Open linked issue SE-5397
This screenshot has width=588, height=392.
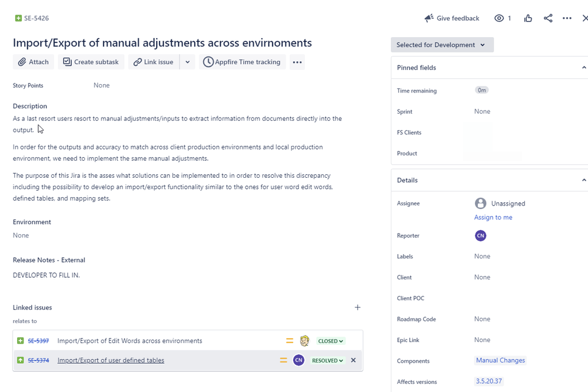click(x=38, y=341)
